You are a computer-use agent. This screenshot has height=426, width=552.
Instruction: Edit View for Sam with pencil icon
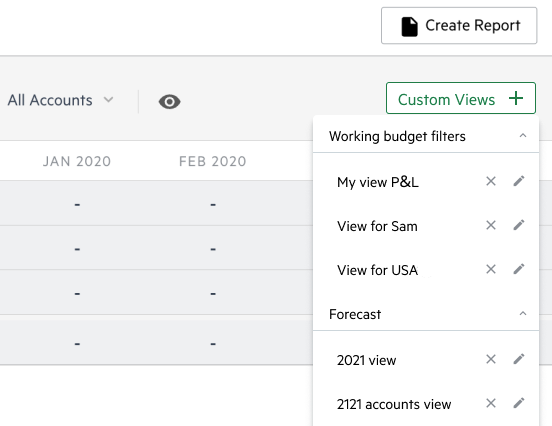[x=519, y=225]
